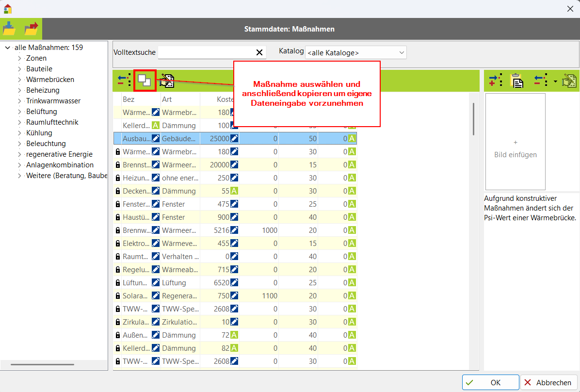
Task: Click the add entry icon with plus sign
Action: tap(495, 81)
